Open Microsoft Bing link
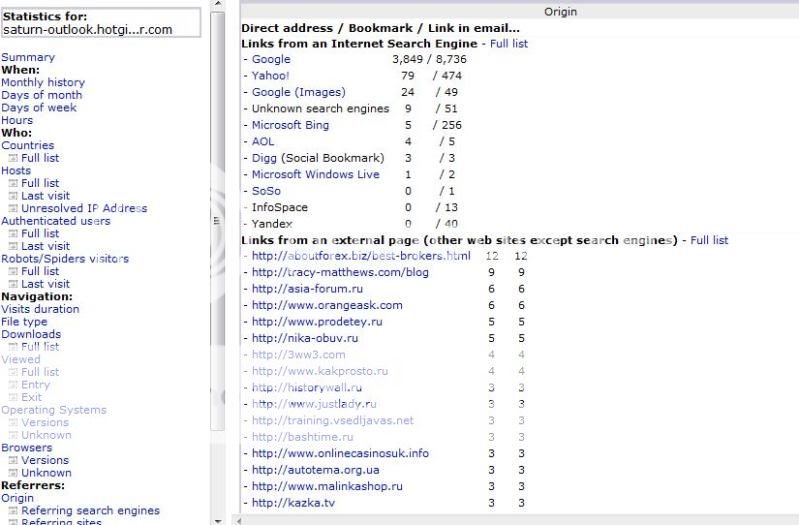Image resolution: width=799 pixels, height=525 pixels. [x=290, y=125]
